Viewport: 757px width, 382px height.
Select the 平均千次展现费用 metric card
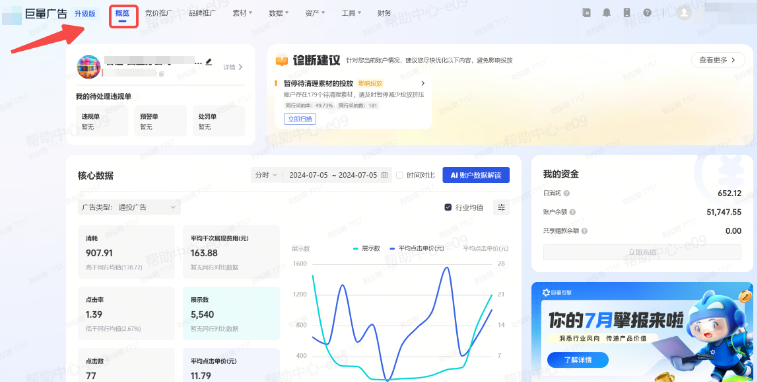click(x=231, y=252)
